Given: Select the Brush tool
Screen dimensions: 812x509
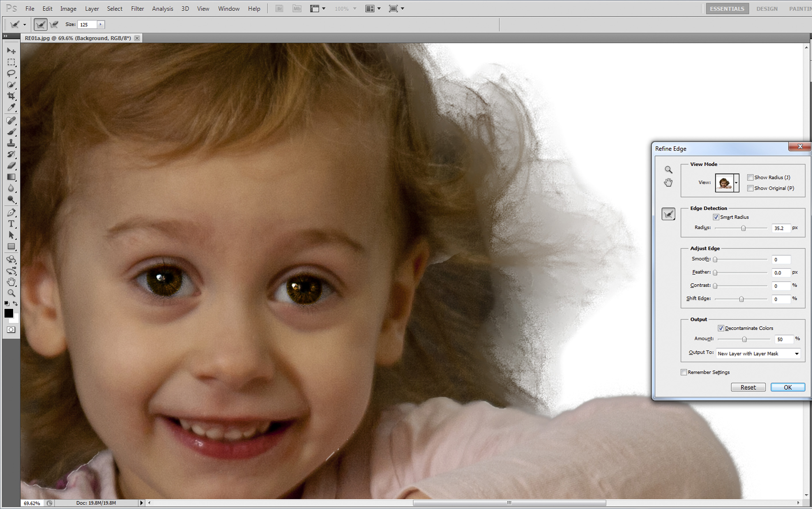Looking at the screenshot, I should [12, 132].
